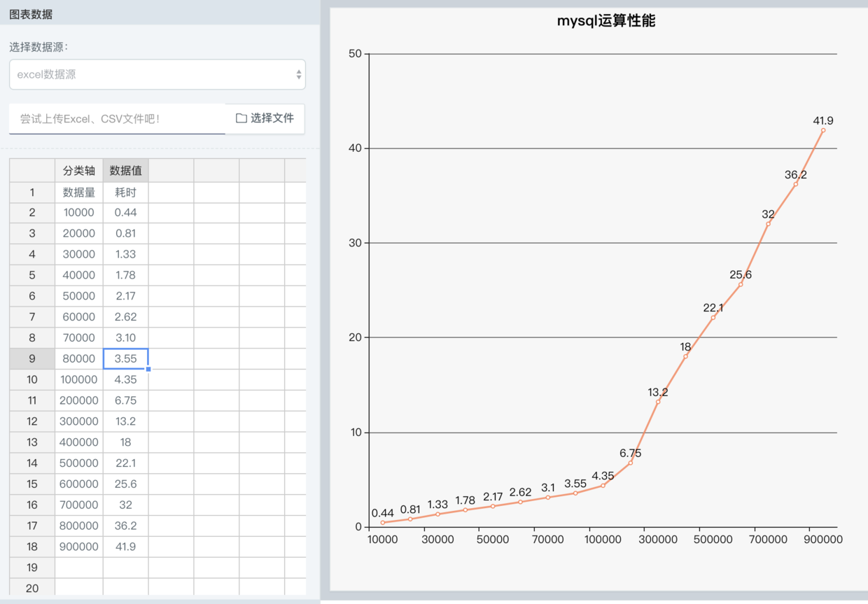Click the chart data point labeled 6.75
The image size is (868, 604).
point(630,463)
